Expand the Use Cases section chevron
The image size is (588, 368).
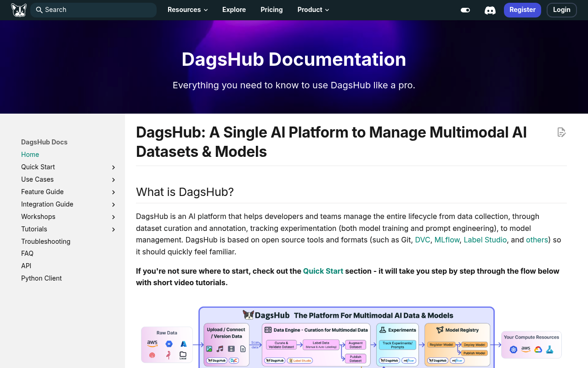(x=113, y=180)
